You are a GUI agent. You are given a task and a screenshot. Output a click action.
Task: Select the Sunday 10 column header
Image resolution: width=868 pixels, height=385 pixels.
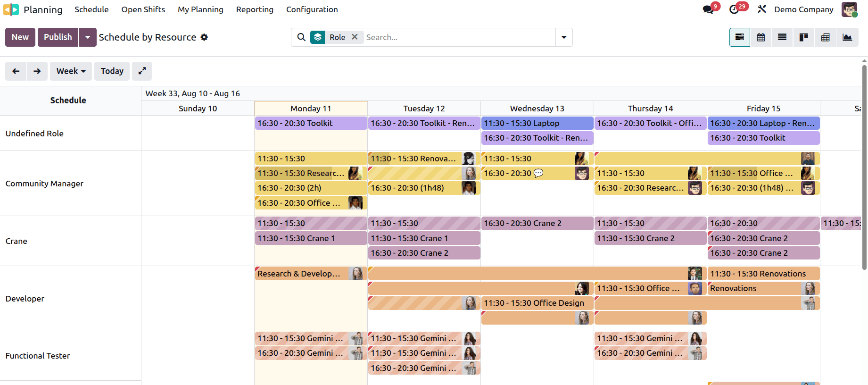[198, 109]
